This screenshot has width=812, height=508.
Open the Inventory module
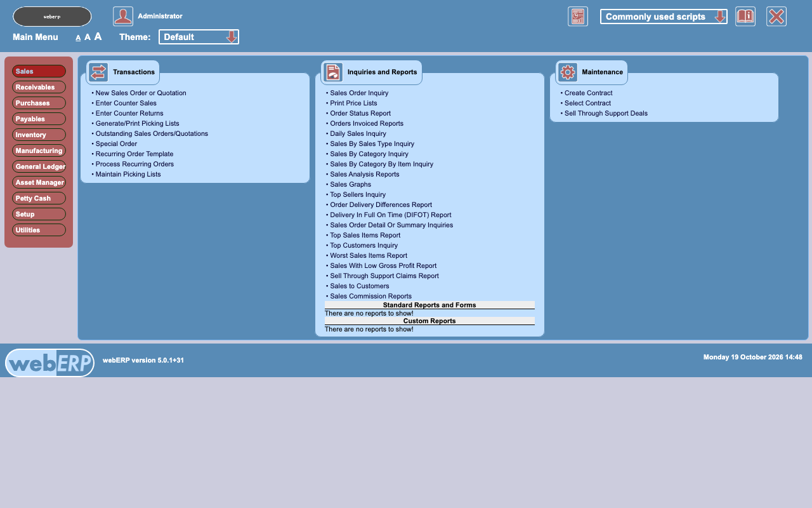[39, 135]
